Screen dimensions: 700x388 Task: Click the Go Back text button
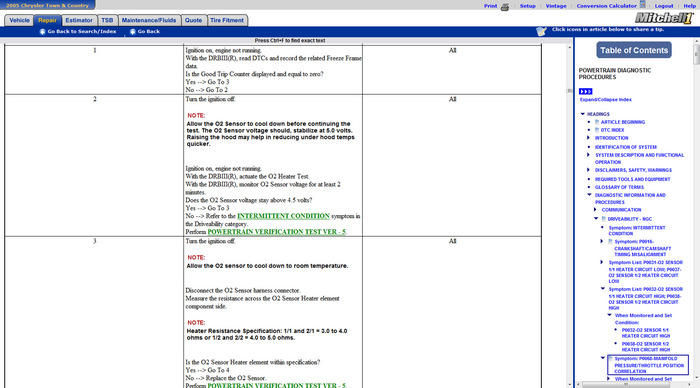[x=149, y=32]
